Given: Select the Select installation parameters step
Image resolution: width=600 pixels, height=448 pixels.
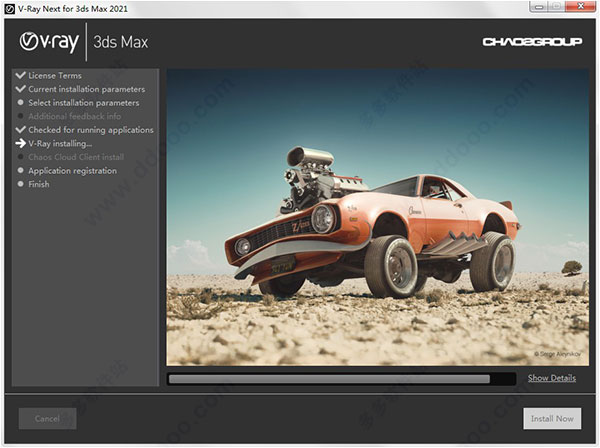Looking at the screenshot, I should pos(83,103).
